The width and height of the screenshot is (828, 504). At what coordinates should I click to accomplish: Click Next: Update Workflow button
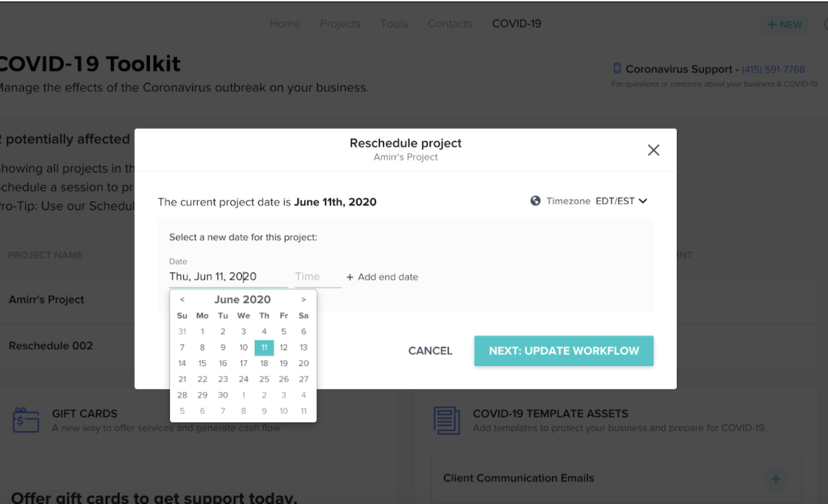click(564, 351)
